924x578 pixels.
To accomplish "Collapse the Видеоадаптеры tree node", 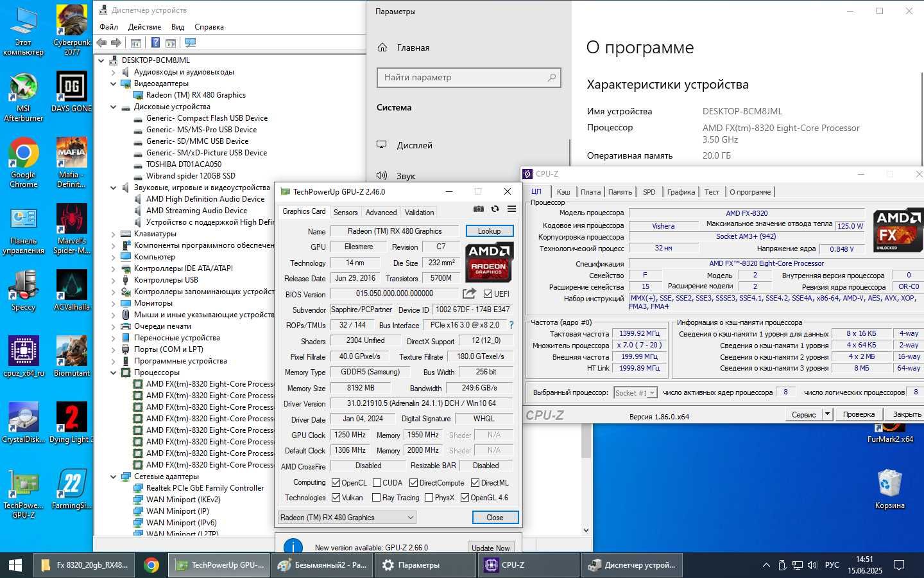I will (x=114, y=83).
